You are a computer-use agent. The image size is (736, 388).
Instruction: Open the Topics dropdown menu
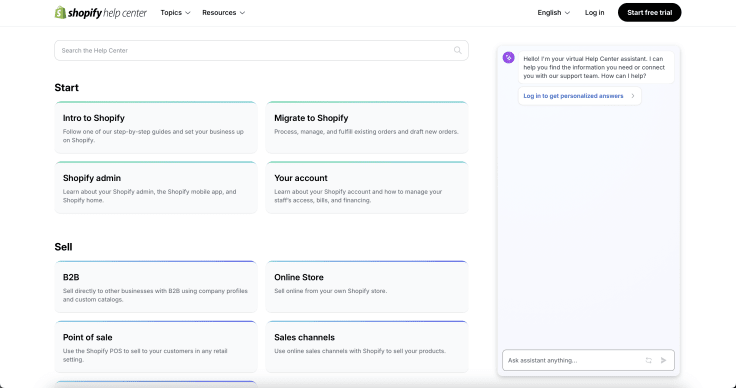[x=176, y=13]
